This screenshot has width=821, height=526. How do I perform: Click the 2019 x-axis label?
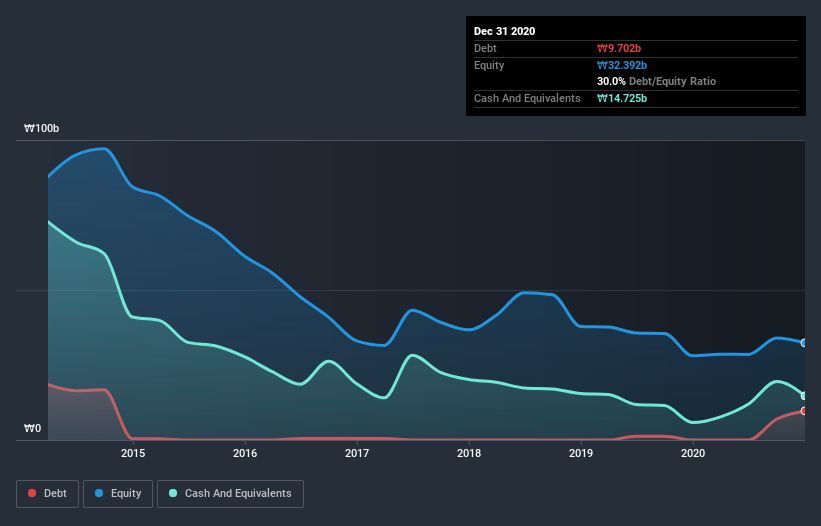pos(581,453)
